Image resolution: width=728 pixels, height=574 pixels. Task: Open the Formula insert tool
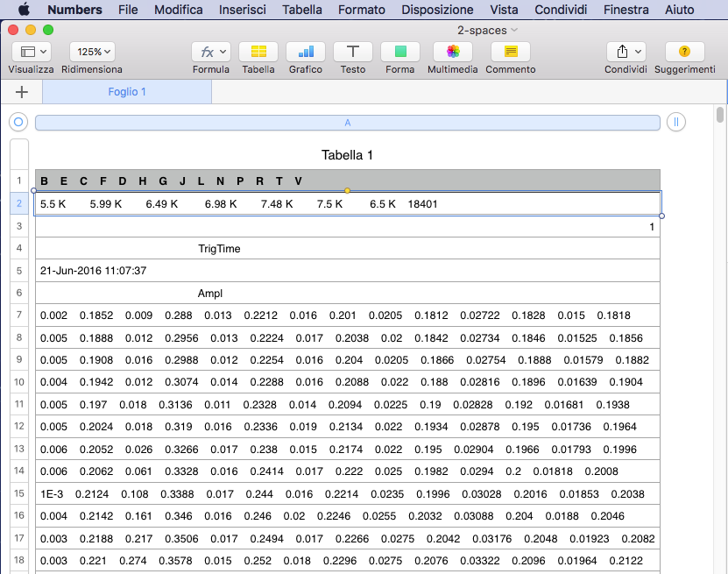[210, 52]
